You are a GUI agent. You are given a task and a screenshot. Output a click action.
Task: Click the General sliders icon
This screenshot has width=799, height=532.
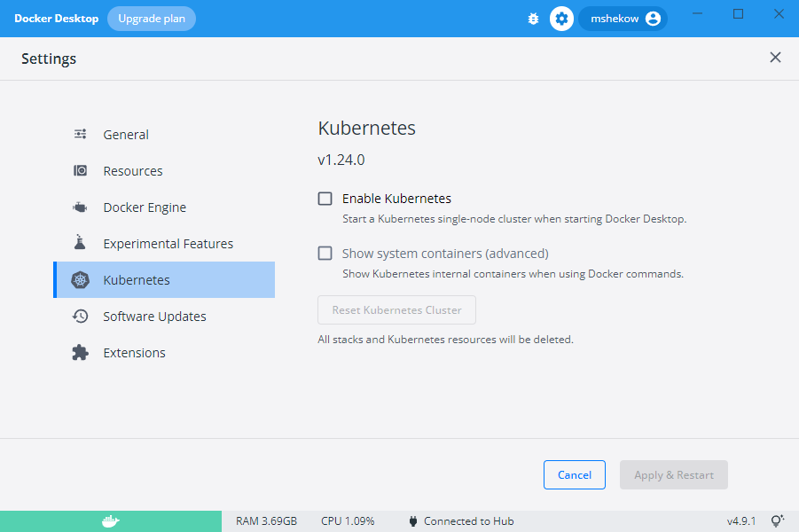[80, 134]
